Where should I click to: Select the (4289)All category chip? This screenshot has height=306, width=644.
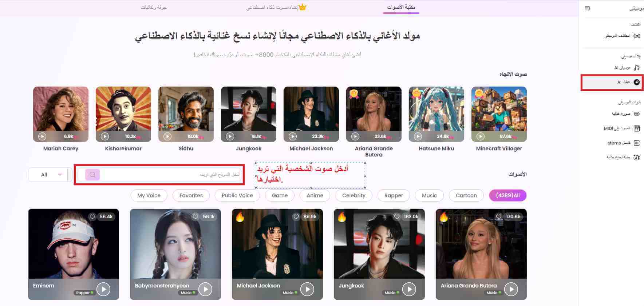pos(508,195)
